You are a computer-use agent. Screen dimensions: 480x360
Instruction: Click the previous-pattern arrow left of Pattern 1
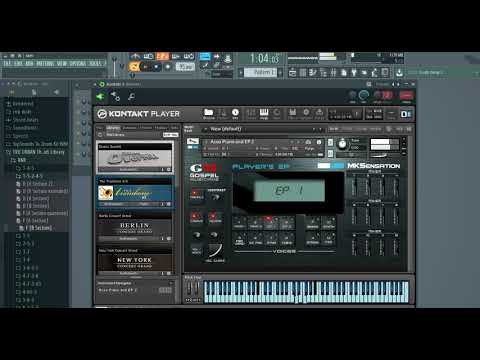241,72
